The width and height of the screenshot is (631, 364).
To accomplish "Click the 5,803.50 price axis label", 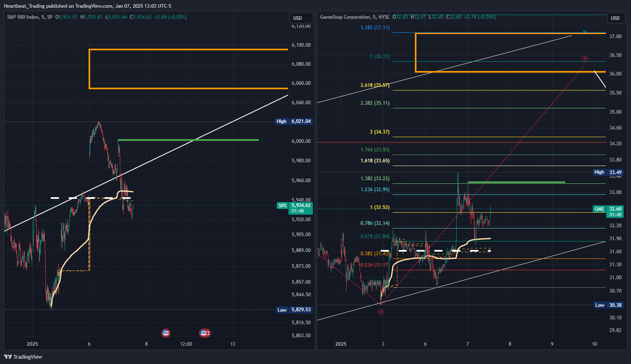I will (x=301, y=336).
